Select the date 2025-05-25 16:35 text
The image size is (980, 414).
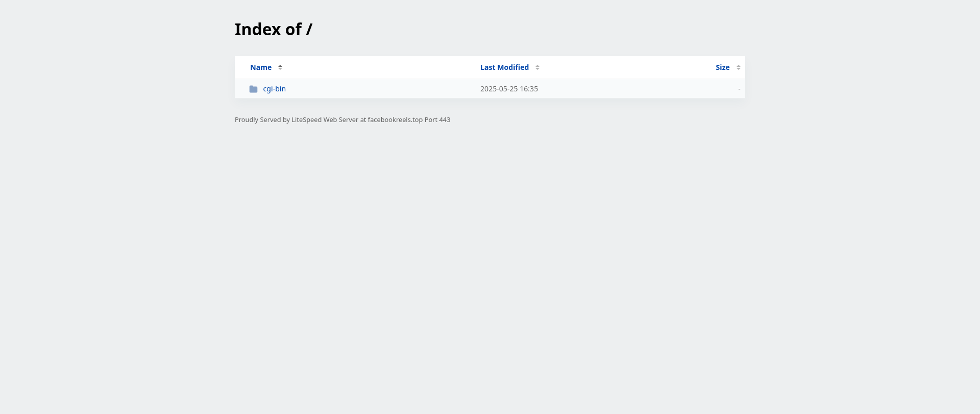tap(509, 89)
